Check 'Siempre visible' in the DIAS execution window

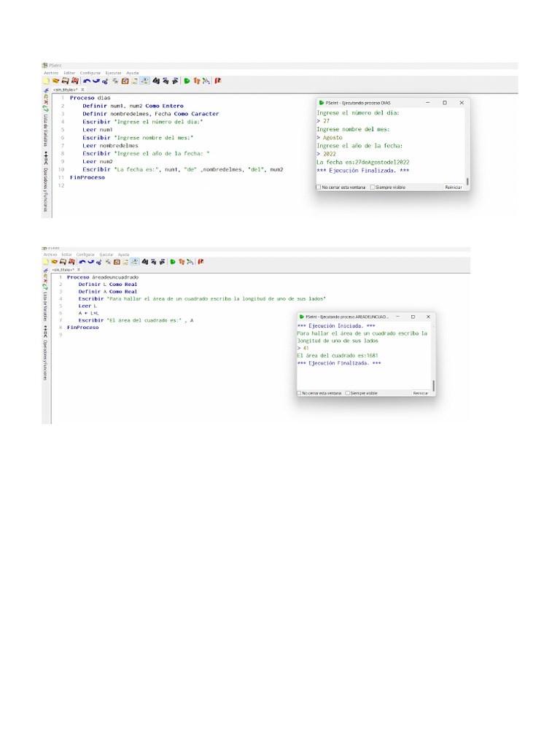pos(373,187)
